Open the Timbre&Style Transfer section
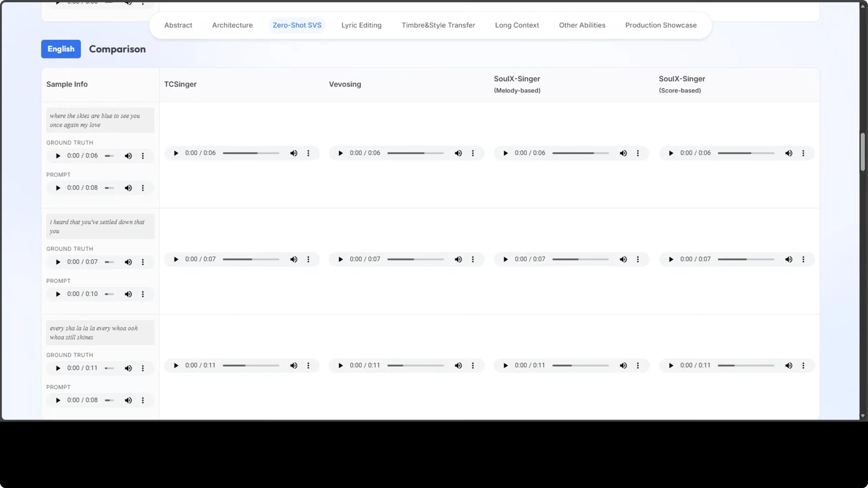Screen dimensions: 868x488 438,25
